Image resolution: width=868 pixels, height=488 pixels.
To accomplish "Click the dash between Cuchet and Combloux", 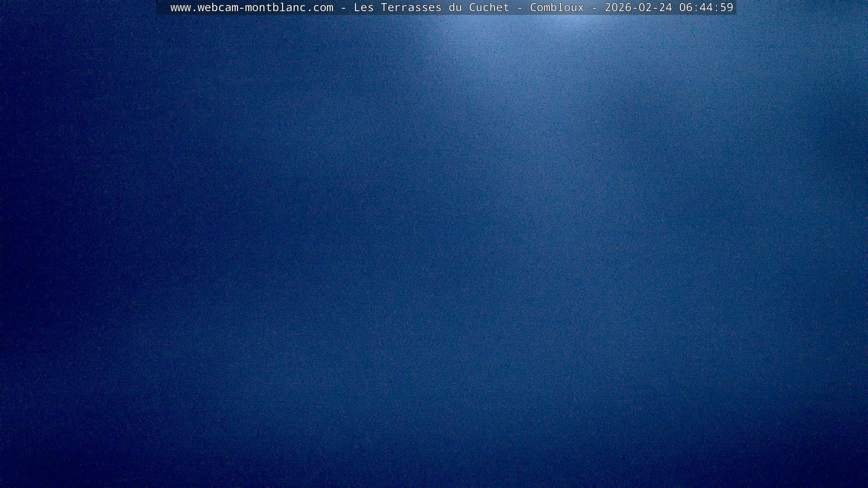I will coord(519,7).
